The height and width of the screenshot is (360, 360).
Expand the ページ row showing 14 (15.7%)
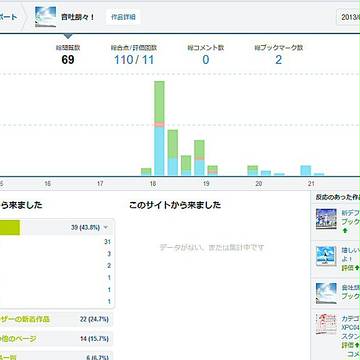(56, 339)
